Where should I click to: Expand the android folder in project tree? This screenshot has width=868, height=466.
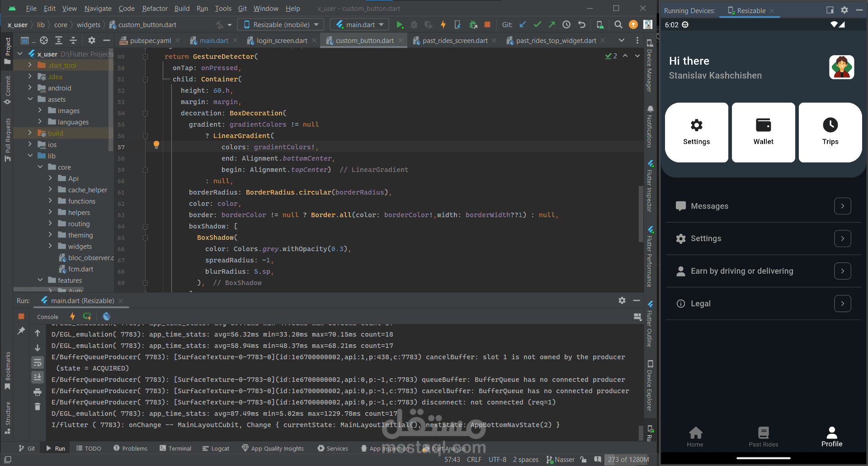[30, 88]
